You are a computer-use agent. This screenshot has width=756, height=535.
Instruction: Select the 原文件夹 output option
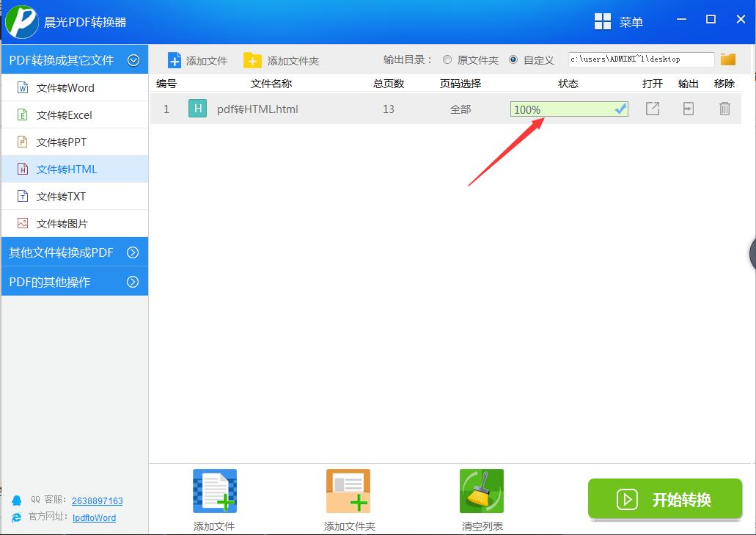click(x=447, y=59)
